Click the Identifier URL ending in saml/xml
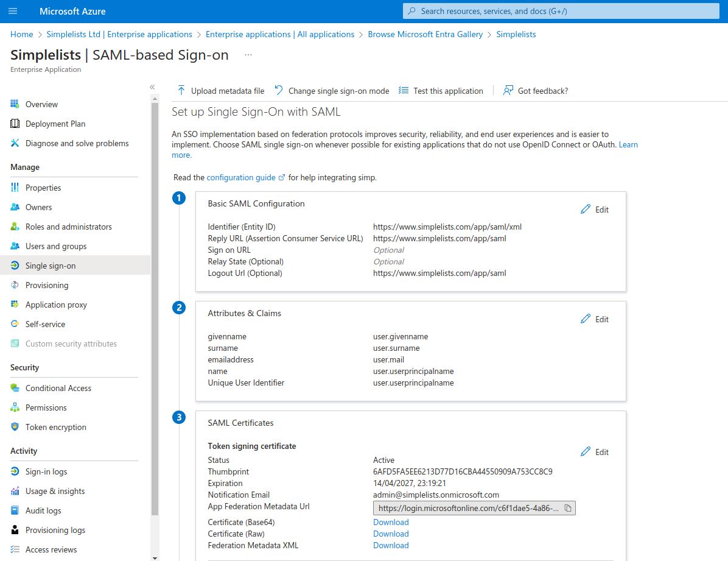Image resolution: width=728 pixels, height=561 pixels. pyautogui.click(x=447, y=227)
